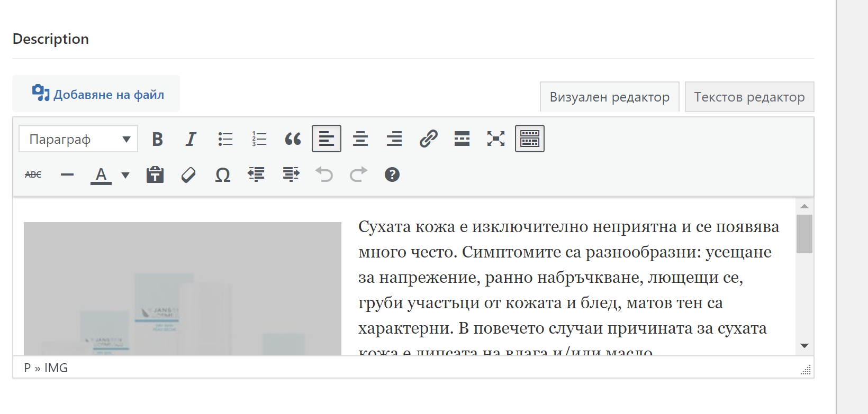Image resolution: width=868 pixels, height=414 pixels.
Task: Switch to the Визуален редактор tab
Action: click(x=610, y=97)
